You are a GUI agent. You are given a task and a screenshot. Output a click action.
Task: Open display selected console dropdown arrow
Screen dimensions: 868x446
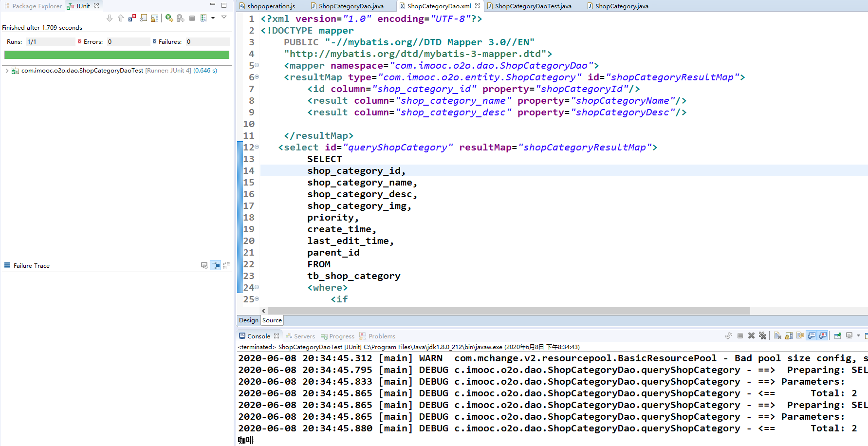(858, 335)
